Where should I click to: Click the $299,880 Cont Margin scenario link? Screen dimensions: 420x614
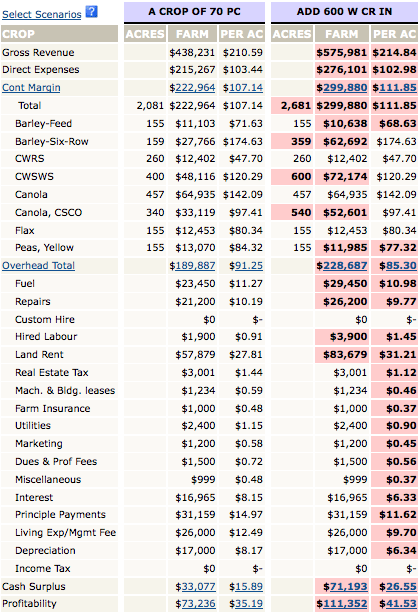point(341,87)
